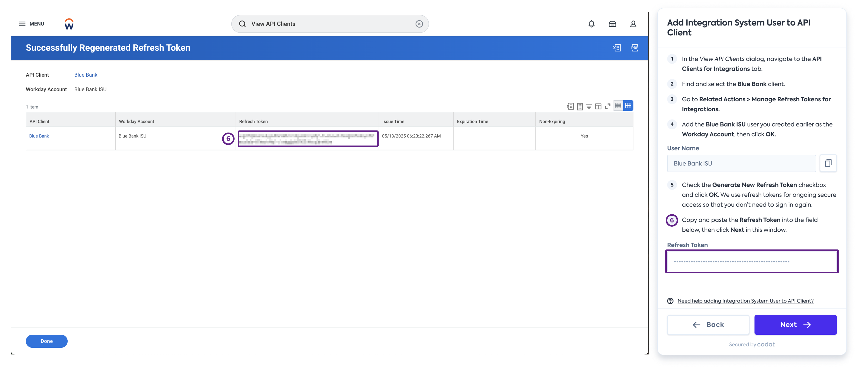The image size is (868, 369).
Task: Clear the View API Clients search text
Action: 419,24
